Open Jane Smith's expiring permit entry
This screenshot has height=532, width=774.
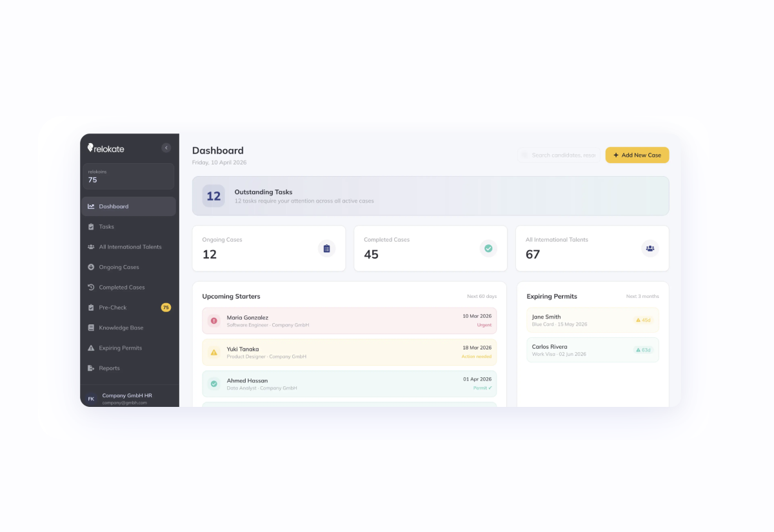click(x=593, y=320)
